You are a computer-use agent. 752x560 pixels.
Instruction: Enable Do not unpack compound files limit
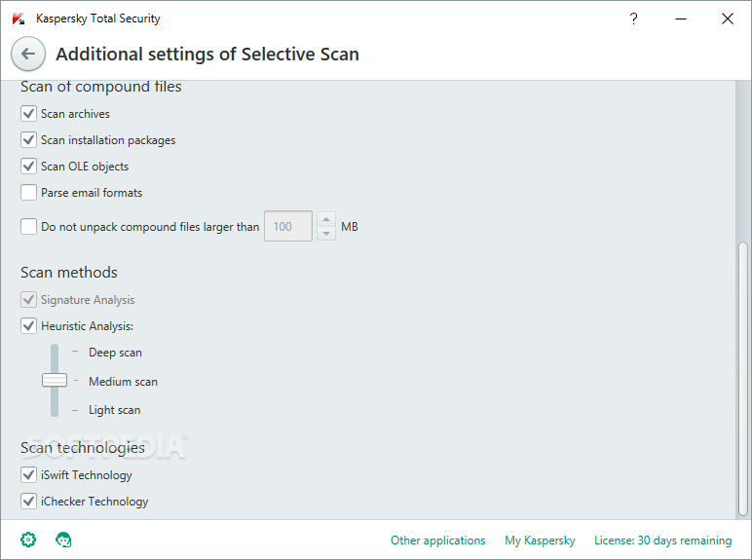coord(29,226)
